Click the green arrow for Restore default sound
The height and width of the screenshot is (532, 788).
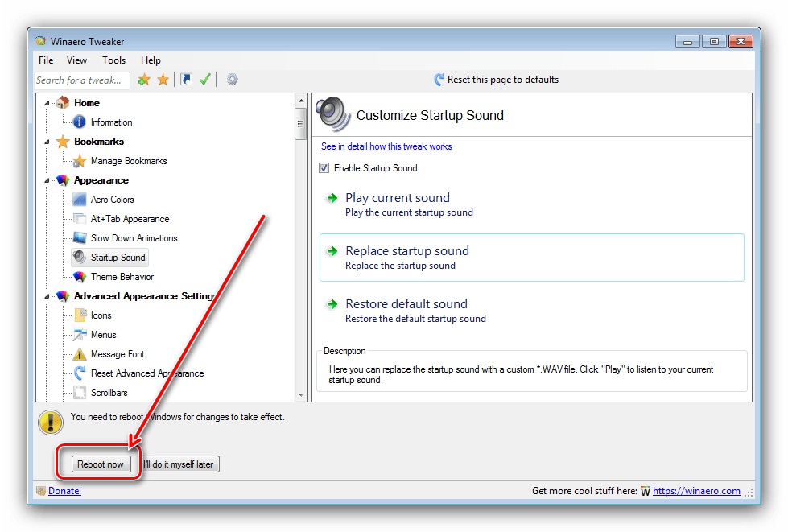coord(331,304)
